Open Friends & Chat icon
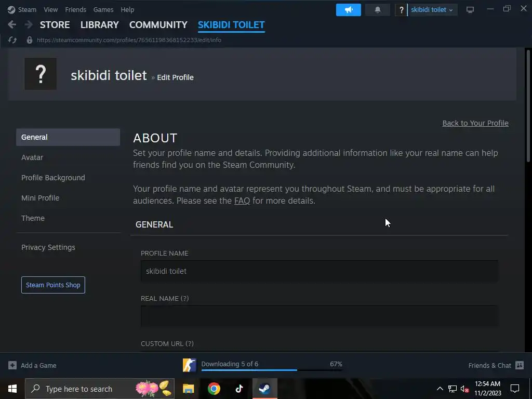This screenshot has width=532, height=399. coord(520,365)
